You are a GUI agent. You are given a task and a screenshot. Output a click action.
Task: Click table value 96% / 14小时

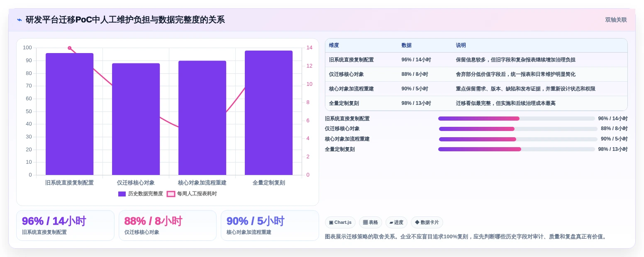pyautogui.click(x=416, y=60)
